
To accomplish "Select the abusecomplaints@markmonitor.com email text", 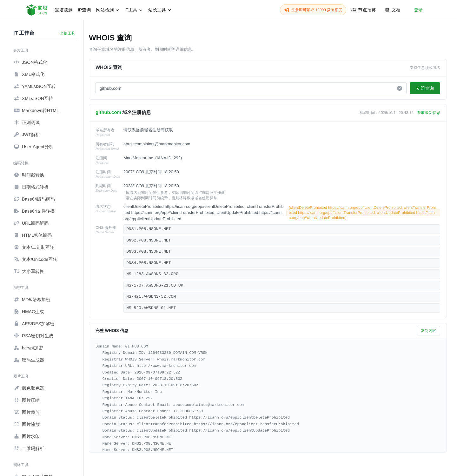I will click(157, 144).
